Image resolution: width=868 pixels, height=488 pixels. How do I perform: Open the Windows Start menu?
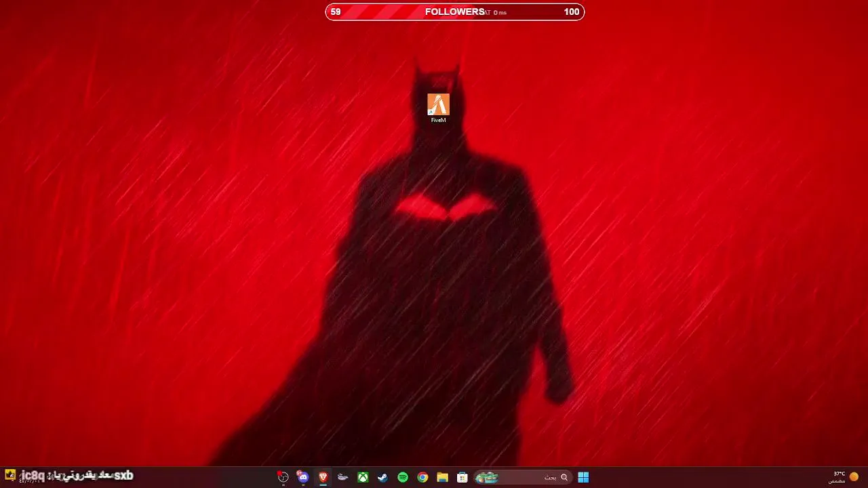583,477
